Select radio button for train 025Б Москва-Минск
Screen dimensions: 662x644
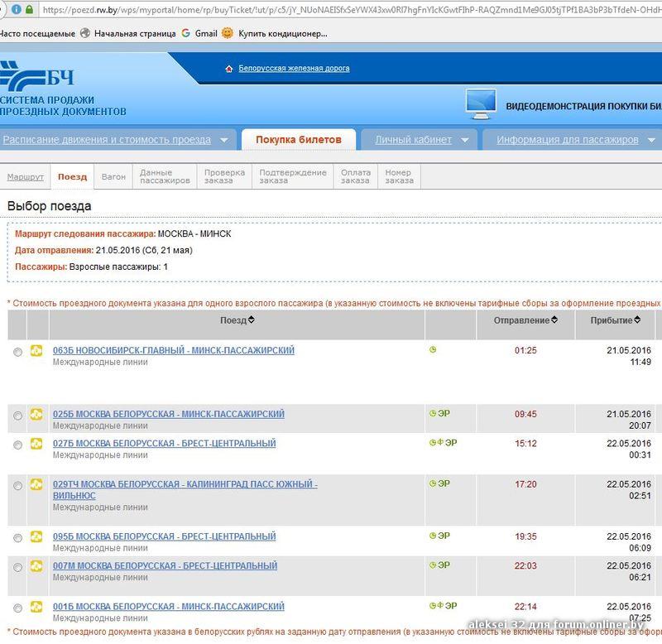pos(18,416)
